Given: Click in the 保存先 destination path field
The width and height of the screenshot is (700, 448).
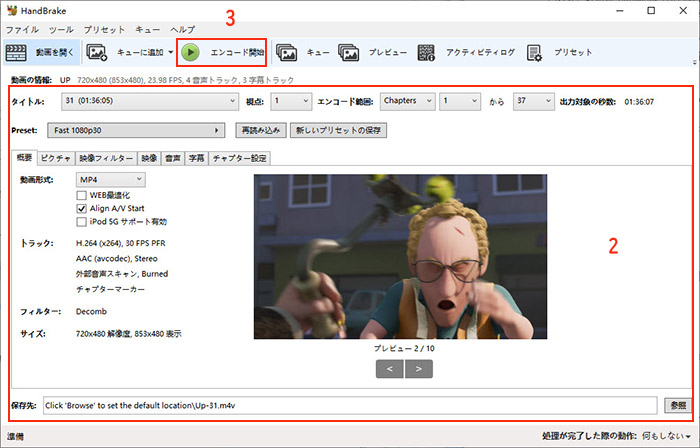Looking at the screenshot, I should (x=350, y=405).
